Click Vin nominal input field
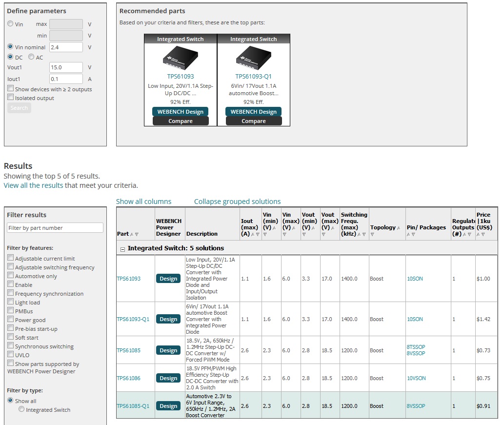 (x=66, y=47)
